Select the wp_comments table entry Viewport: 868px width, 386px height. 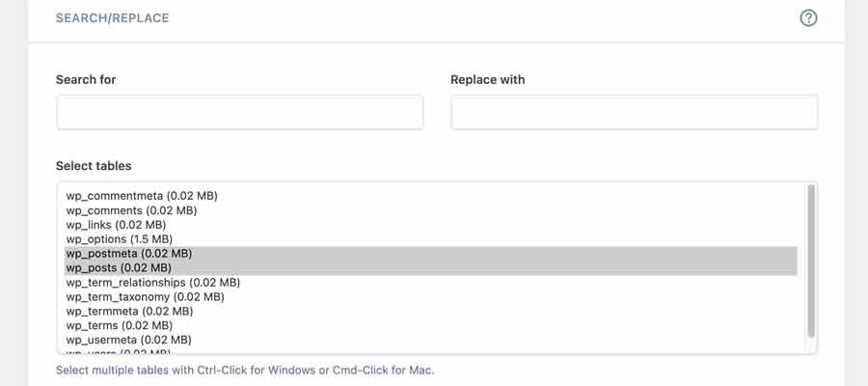pyautogui.click(x=131, y=210)
